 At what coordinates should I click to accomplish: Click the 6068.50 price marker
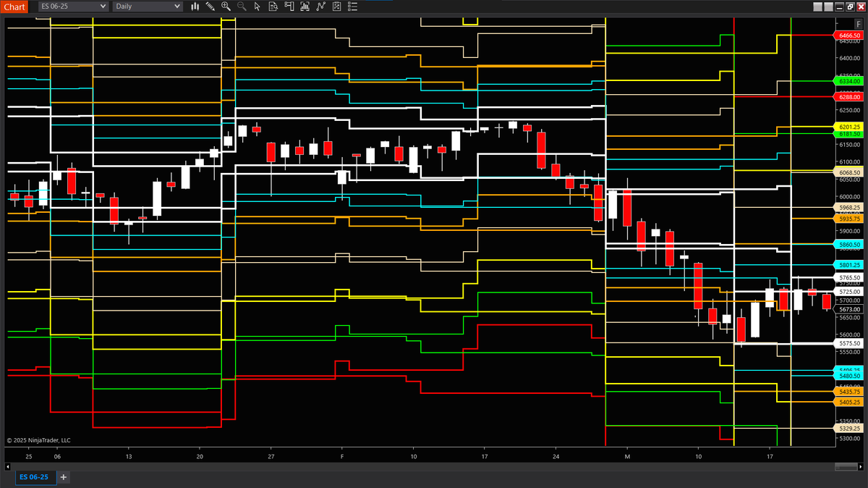pos(848,173)
